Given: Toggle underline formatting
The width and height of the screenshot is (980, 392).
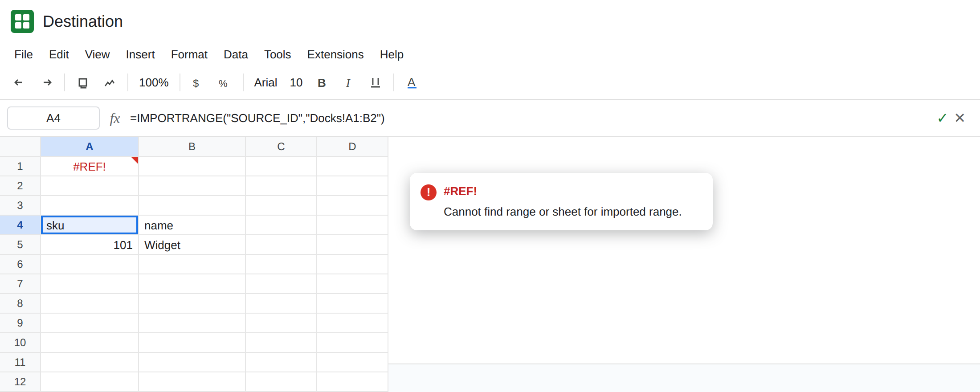Looking at the screenshot, I should coord(376,83).
